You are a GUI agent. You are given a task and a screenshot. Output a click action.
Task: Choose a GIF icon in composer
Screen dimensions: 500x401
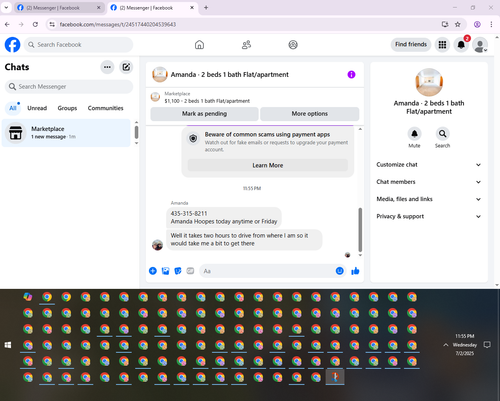pos(190,271)
